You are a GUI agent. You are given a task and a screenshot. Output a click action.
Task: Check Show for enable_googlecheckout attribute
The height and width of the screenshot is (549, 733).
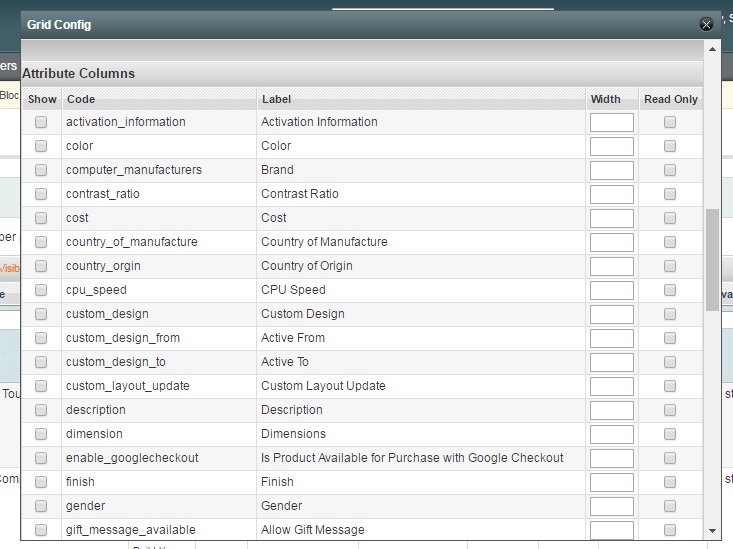(x=41, y=458)
